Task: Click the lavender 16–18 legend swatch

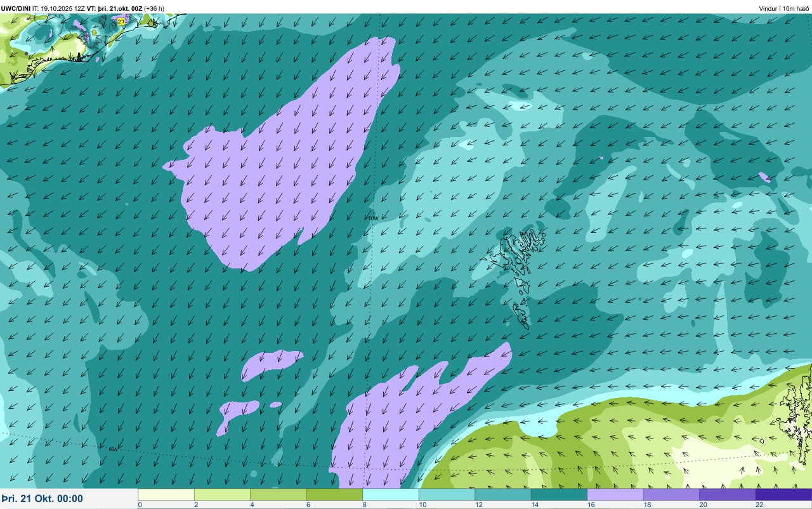Action: pos(615,494)
